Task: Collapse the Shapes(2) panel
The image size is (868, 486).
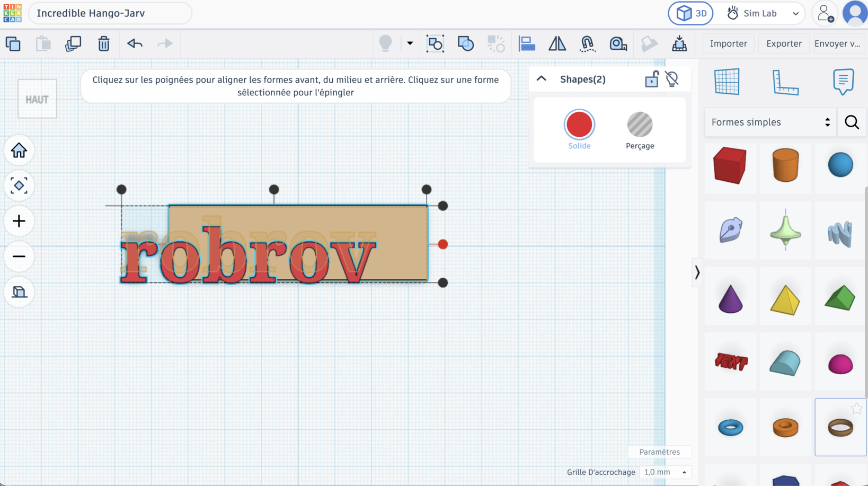Action: [x=541, y=79]
